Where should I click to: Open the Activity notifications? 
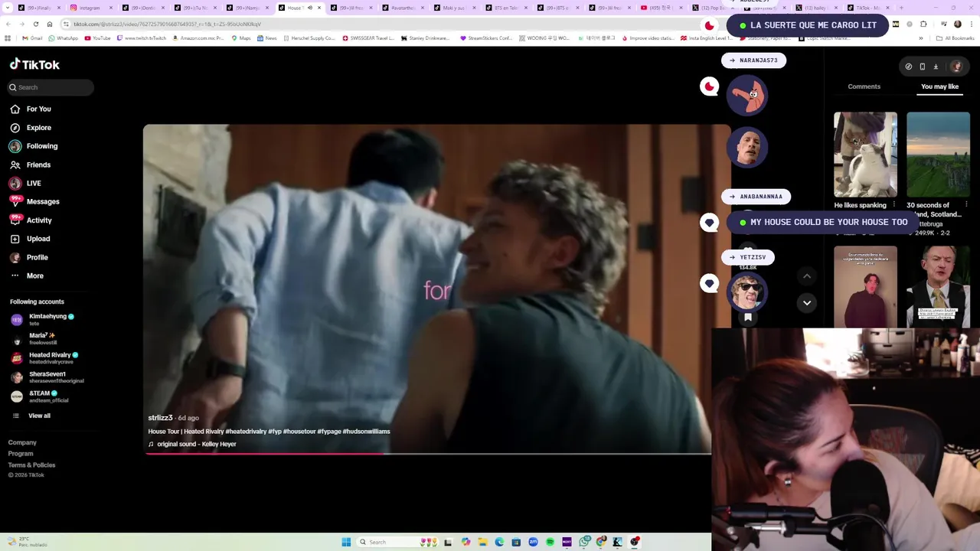(31, 220)
